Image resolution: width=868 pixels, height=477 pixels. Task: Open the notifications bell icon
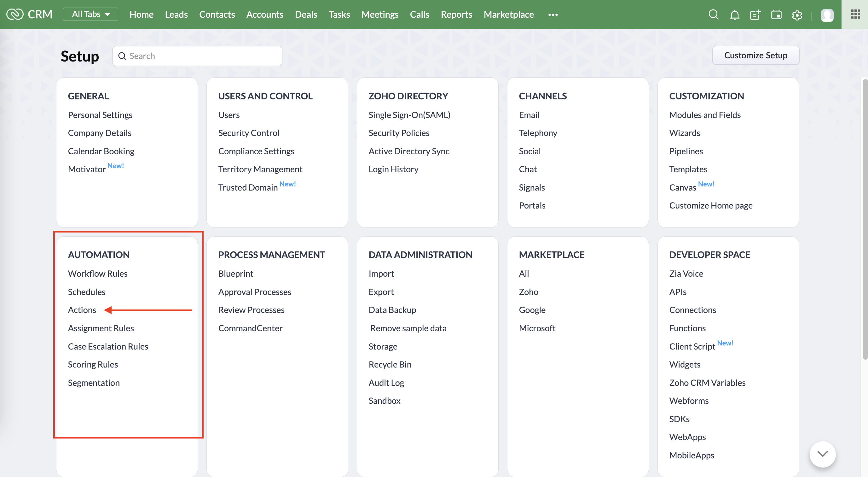[x=735, y=15]
